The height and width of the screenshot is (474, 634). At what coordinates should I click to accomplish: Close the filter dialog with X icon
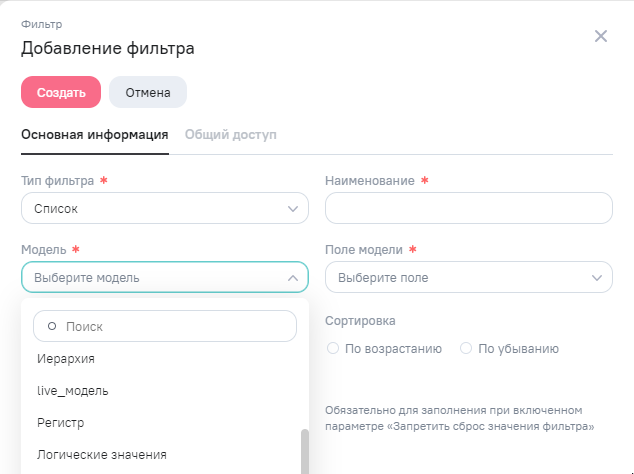coord(601,36)
